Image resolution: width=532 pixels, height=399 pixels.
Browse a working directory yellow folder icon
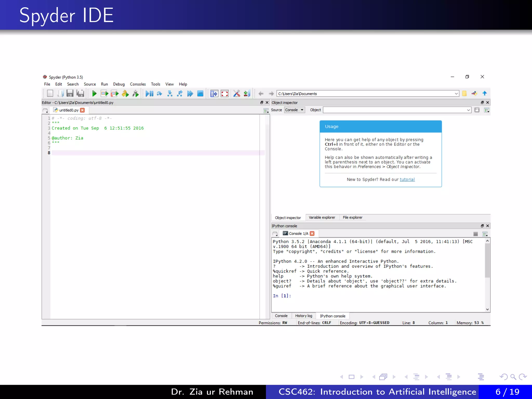pos(464,94)
